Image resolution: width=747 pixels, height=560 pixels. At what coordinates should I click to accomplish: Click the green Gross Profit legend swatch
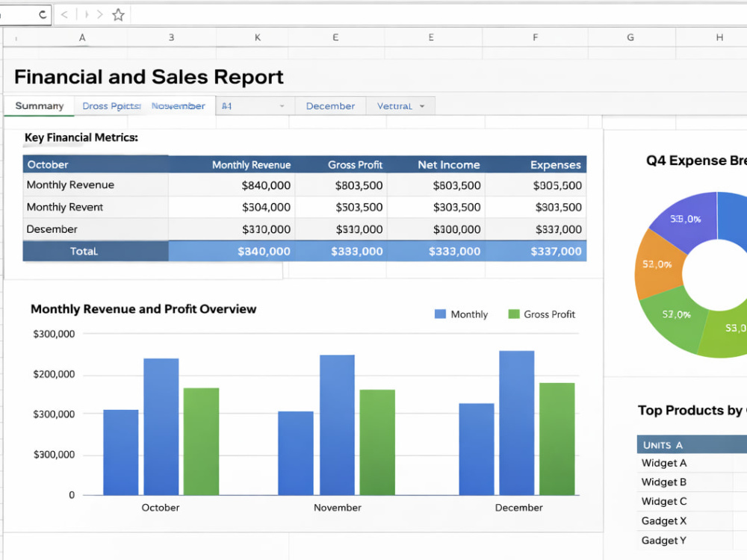click(514, 314)
